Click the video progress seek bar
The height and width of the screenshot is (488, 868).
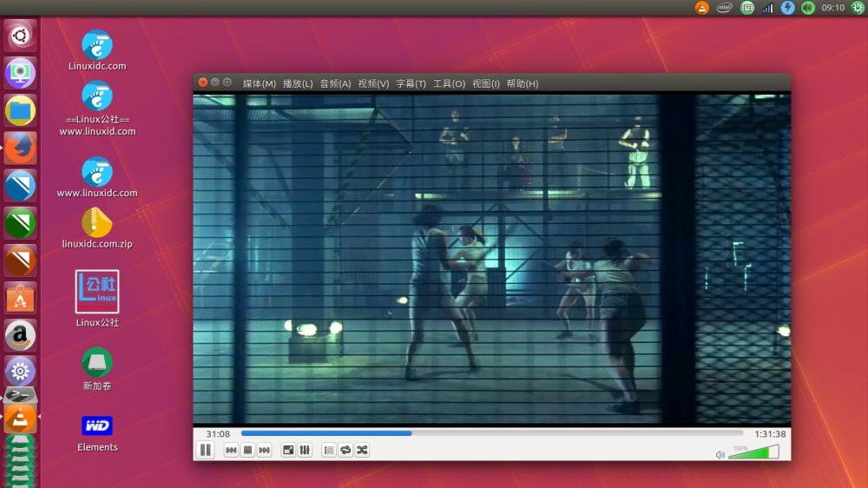pos(492,433)
